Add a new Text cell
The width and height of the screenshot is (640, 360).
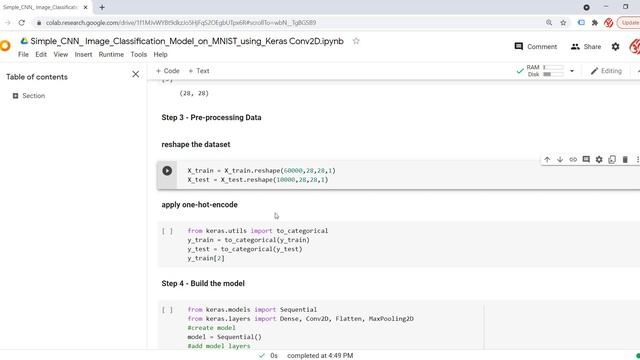click(199, 71)
